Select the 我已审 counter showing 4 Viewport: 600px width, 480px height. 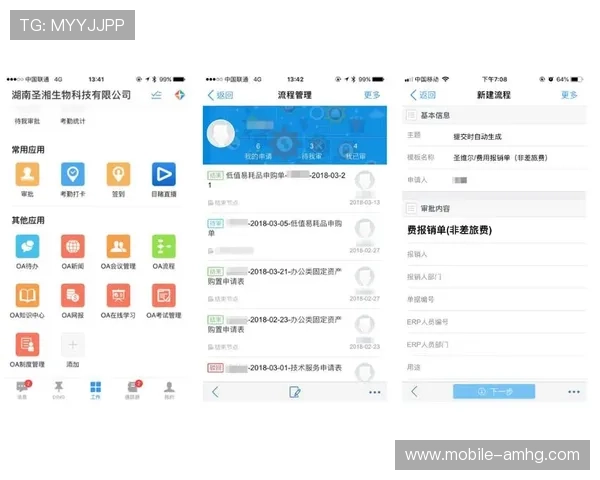coord(355,151)
